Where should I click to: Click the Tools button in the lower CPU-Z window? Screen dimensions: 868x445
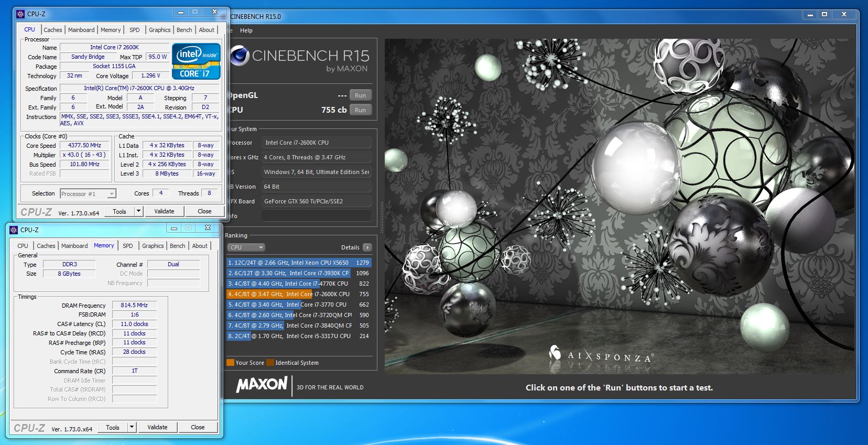coord(113,427)
